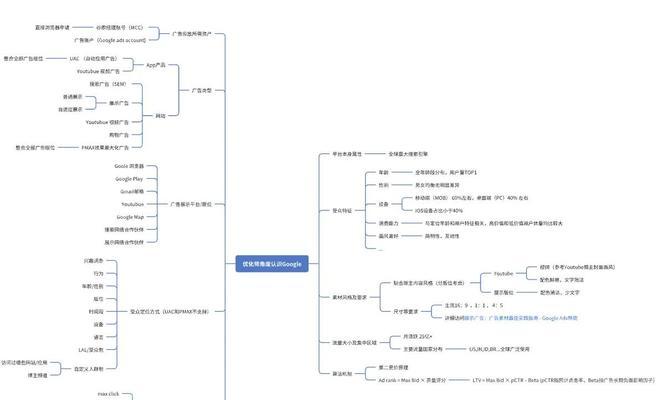Select the 'LAL' audience node
The image size is (672, 400).
tap(91, 350)
